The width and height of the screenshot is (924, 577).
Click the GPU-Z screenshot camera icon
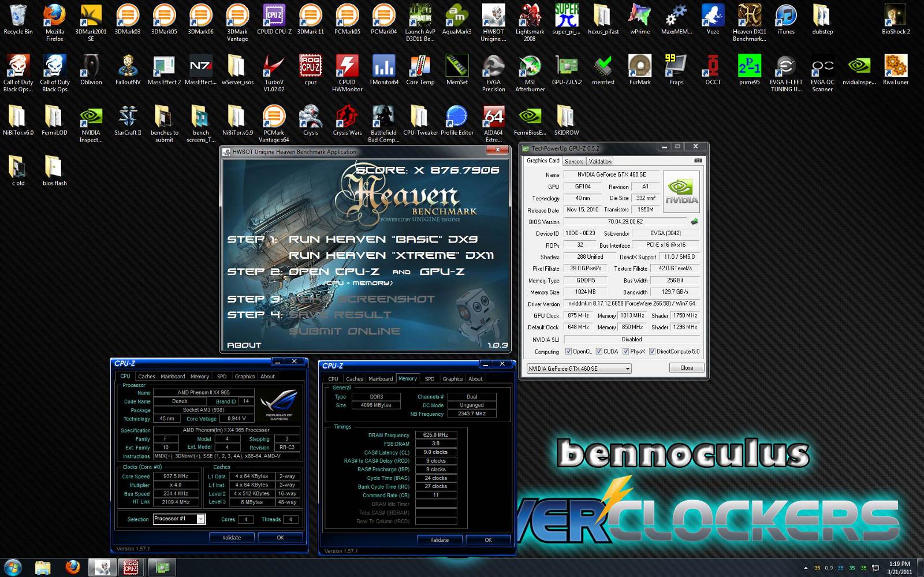point(698,161)
